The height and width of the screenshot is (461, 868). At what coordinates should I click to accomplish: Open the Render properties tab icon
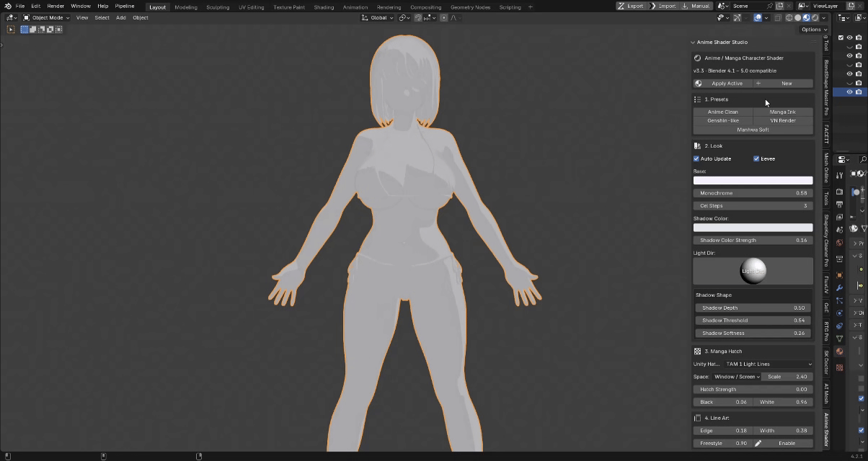click(839, 192)
